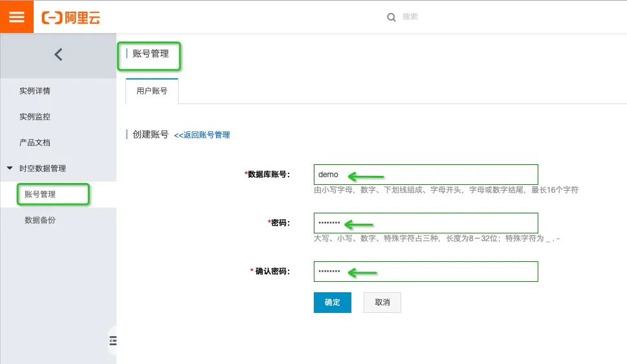
Task: Click into the 密码 password field
Action: (426, 223)
